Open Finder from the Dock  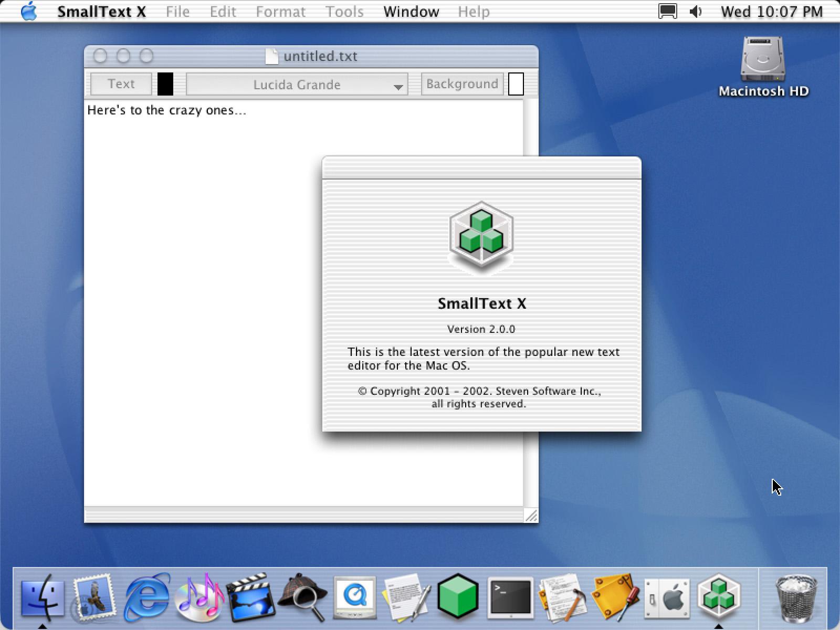43,598
